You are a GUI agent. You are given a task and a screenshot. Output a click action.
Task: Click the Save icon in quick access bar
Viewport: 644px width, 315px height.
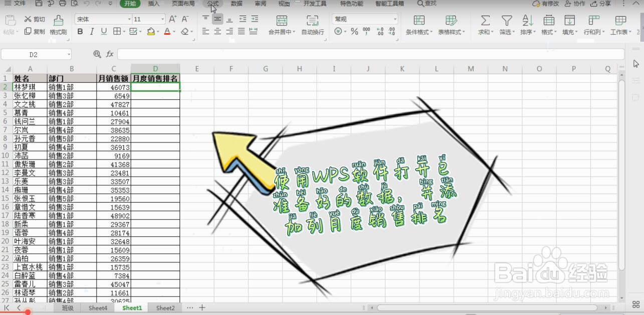click(39, 4)
